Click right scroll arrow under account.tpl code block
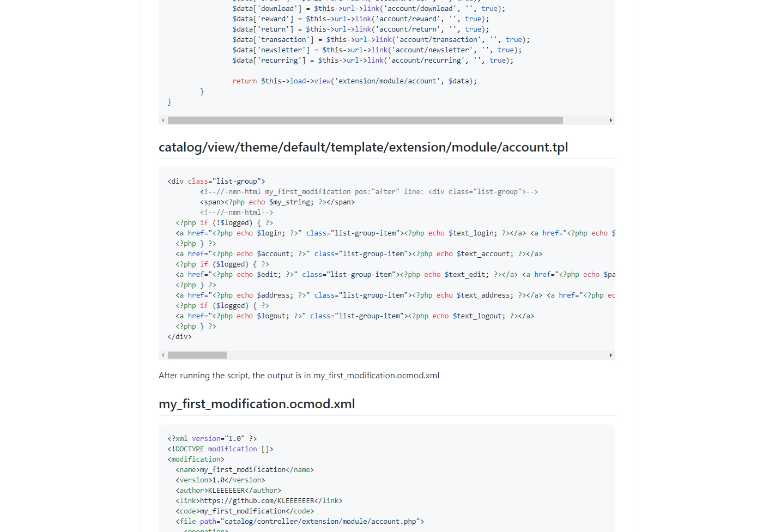The width and height of the screenshot is (769, 532). click(x=610, y=355)
